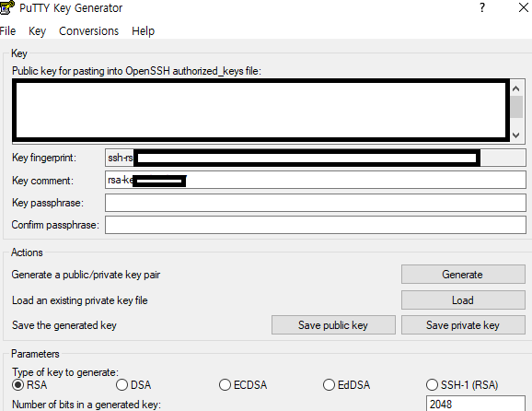Click the public key scroll-down arrow
The width and height of the screenshot is (532, 411).
tap(516, 135)
